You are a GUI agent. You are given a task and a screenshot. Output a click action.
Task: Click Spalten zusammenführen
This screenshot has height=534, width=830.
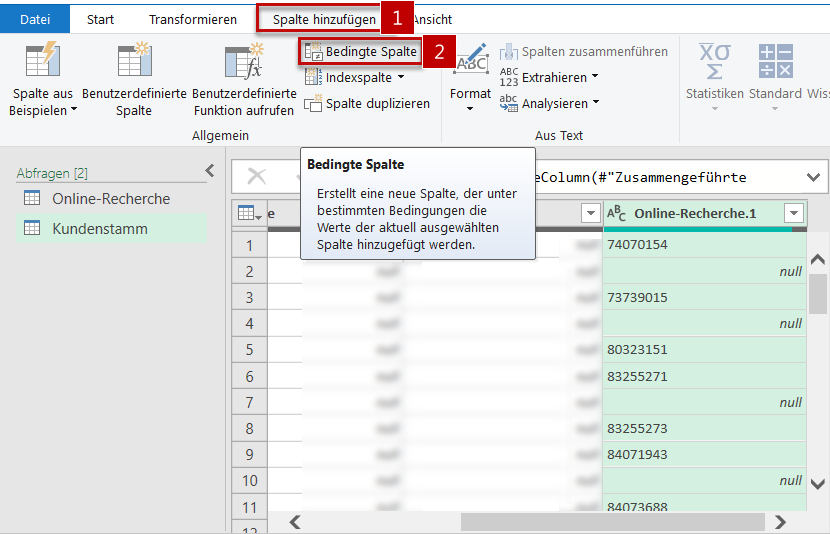[x=584, y=51]
